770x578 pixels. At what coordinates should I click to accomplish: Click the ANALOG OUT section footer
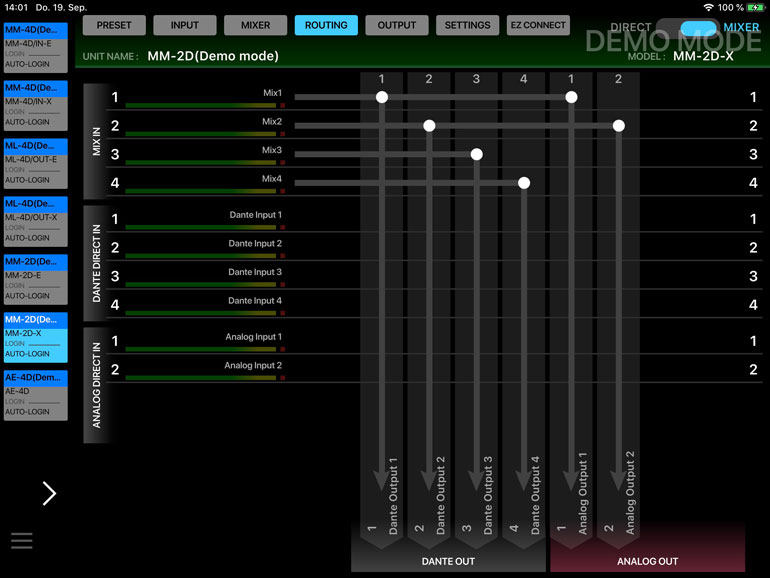tap(648, 561)
